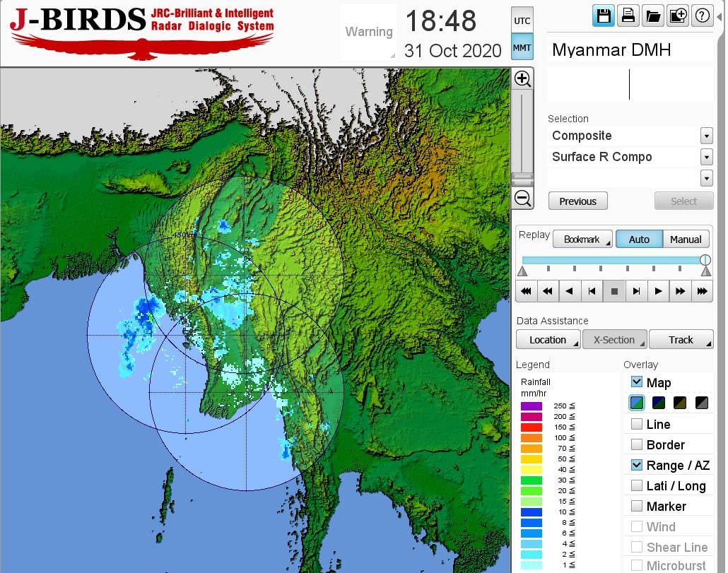Zoom out with magnifier minus icon
This screenshot has width=728, height=573.
[x=522, y=198]
